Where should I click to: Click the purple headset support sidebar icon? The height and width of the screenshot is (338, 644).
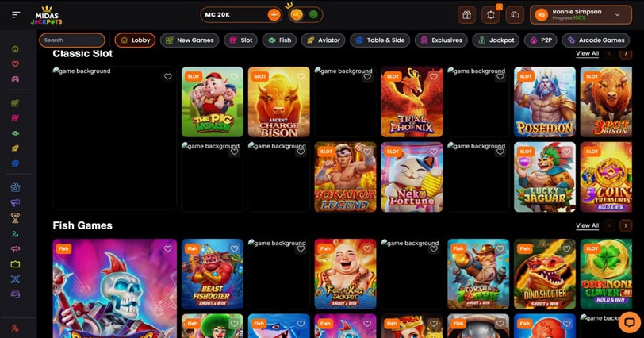point(15,294)
